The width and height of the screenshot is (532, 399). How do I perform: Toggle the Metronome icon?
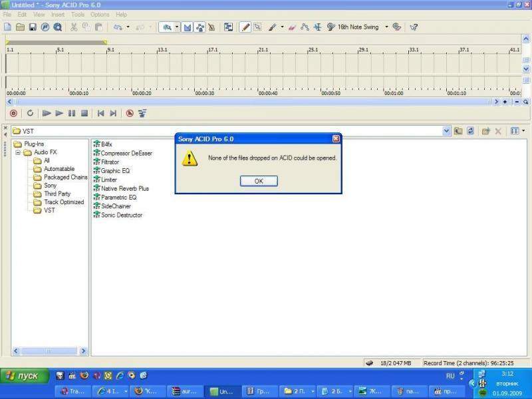[x=211, y=27]
